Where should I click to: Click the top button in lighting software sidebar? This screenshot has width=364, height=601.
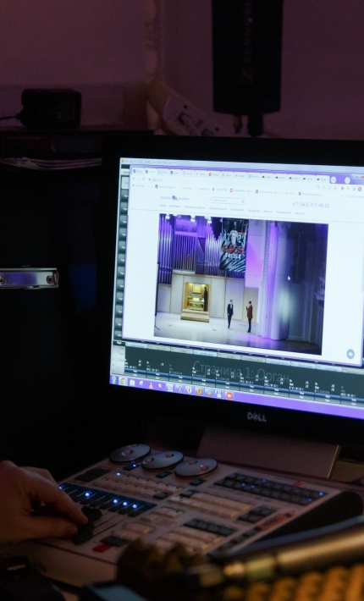point(125,183)
